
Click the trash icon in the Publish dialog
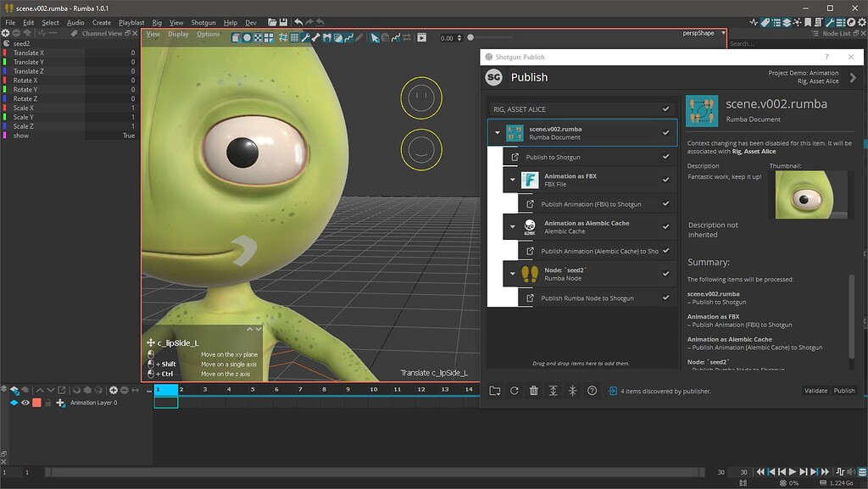[x=534, y=391]
